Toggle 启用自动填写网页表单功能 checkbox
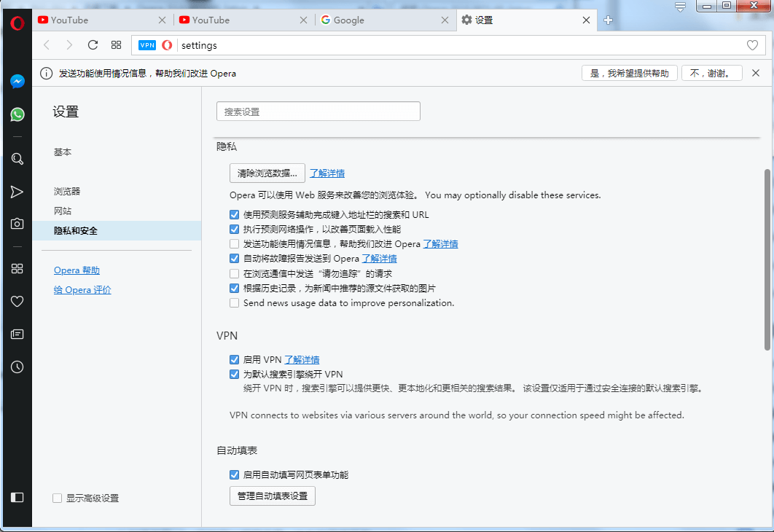 click(x=235, y=474)
